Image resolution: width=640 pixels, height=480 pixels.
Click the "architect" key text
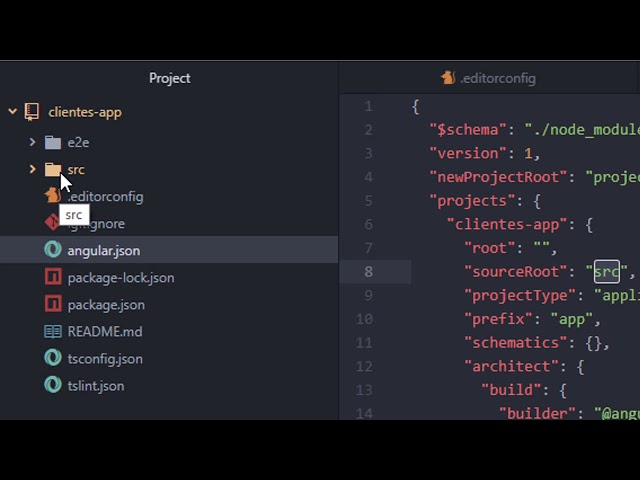pyautogui.click(x=511, y=367)
